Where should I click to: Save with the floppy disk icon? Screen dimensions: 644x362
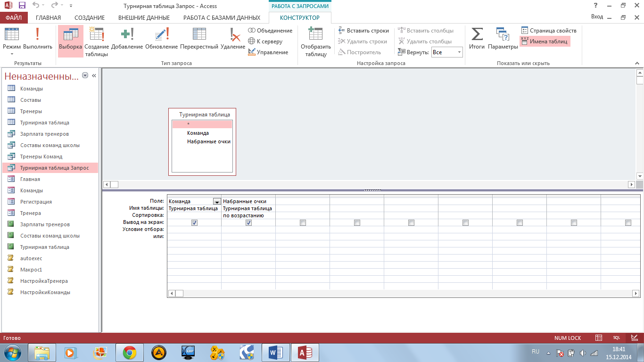22,6
